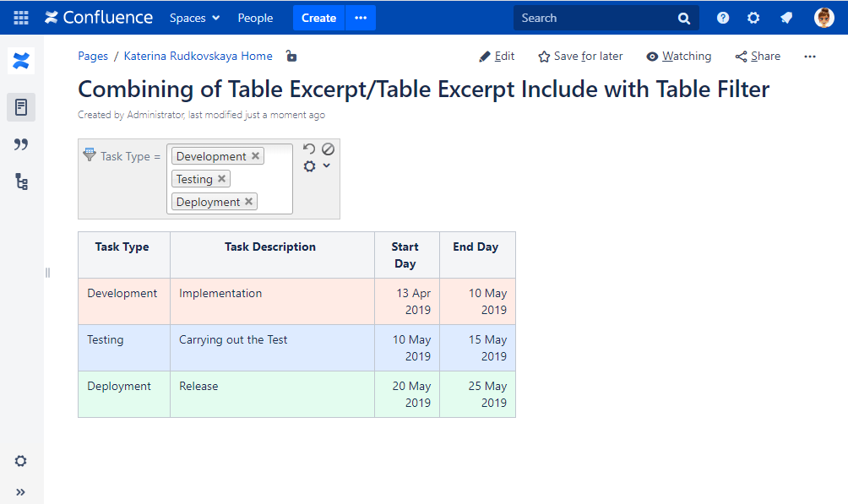This screenshot has width=848, height=504.
Task: Open Katerina Rudkovskaya Home breadcrumb link
Action: (x=198, y=57)
